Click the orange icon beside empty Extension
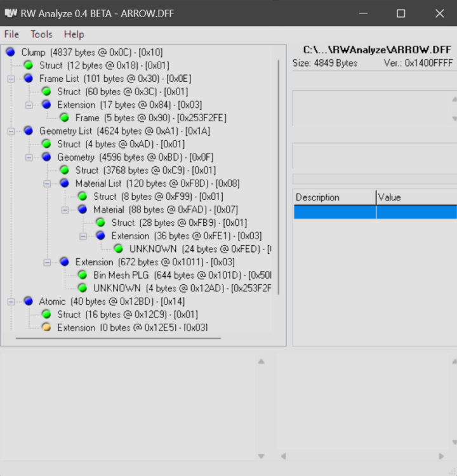Screen dimensions: 457x476 46,327
